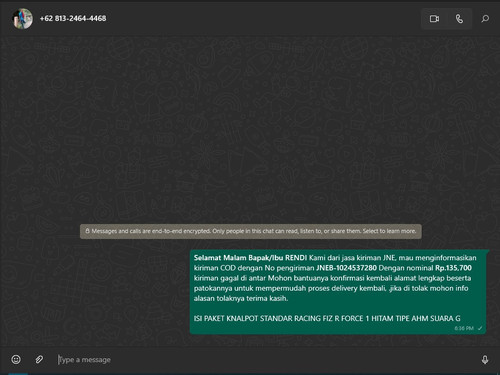
Task: Open the contact's profile picture
Action: pos(23,19)
